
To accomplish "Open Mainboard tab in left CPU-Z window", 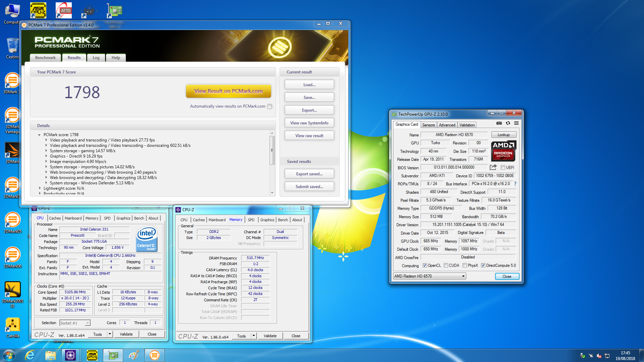I will click(x=73, y=218).
